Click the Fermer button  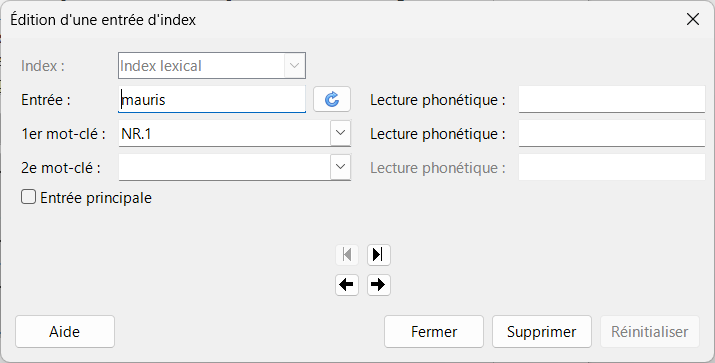click(434, 332)
